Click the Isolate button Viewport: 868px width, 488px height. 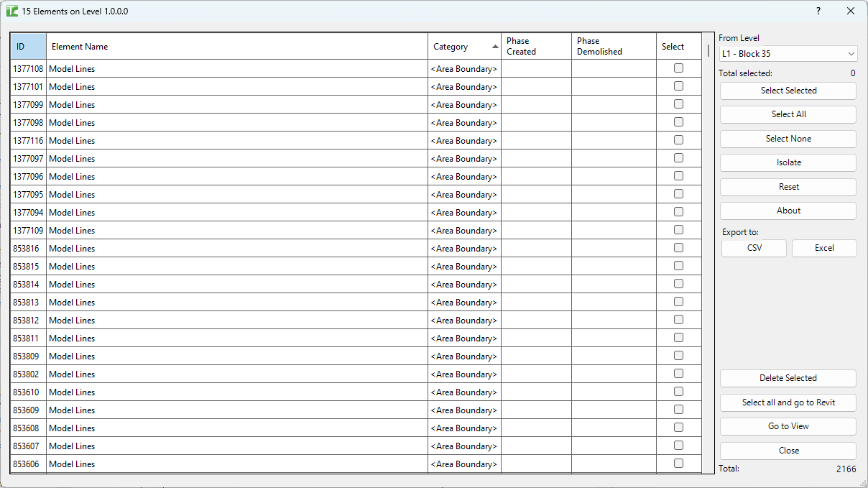click(x=788, y=162)
